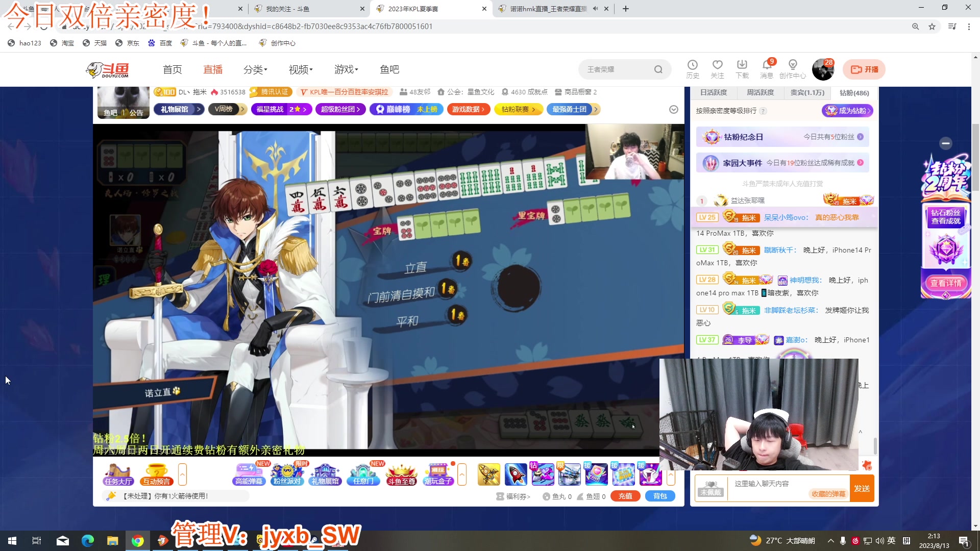Open the Douyu logo home link

point(107,69)
